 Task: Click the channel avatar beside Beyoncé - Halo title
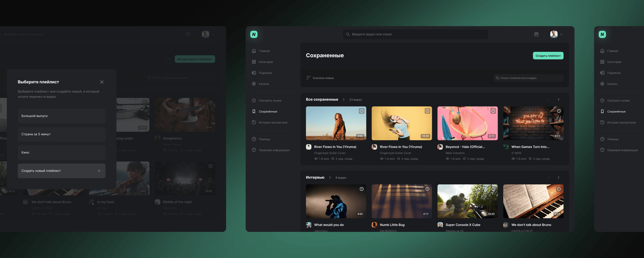click(x=440, y=147)
